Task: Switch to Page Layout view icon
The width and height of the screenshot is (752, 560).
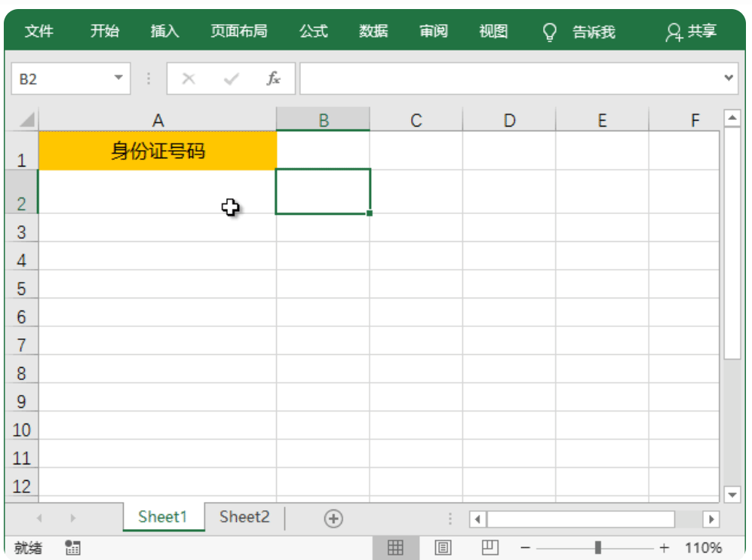Action: click(x=443, y=547)
